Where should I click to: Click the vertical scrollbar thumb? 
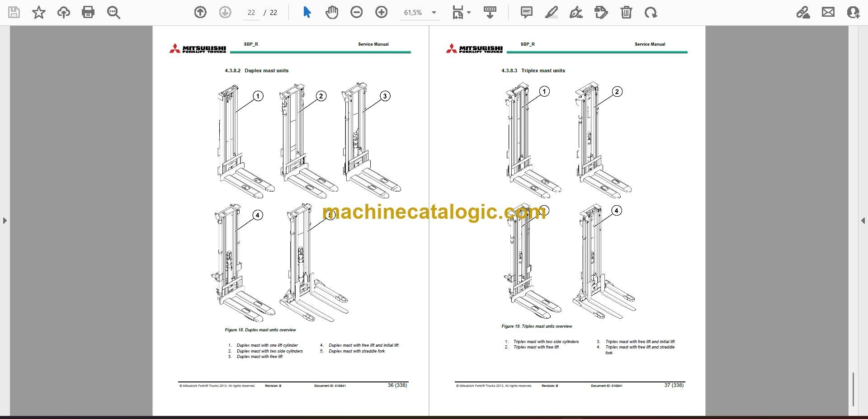click(853, 389)
